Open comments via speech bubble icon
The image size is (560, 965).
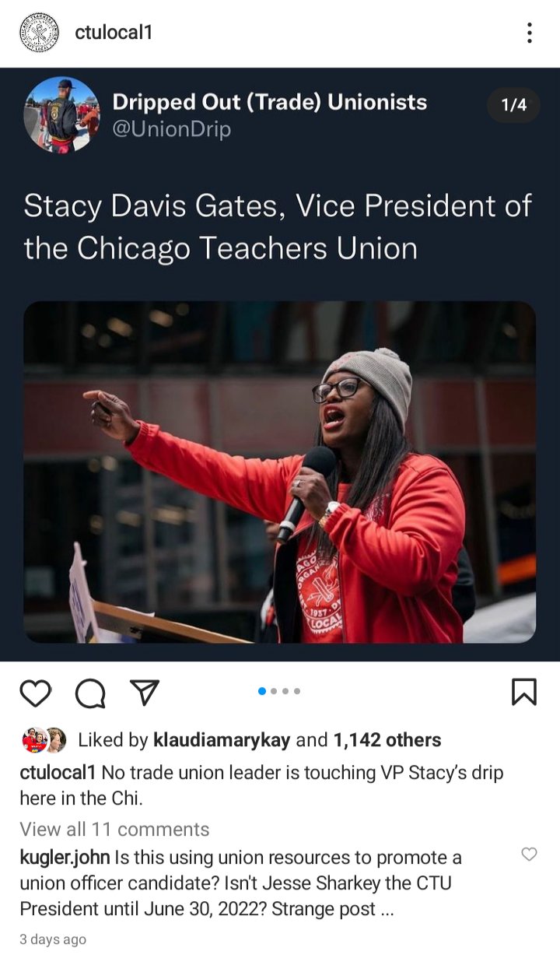coord(90,692)
